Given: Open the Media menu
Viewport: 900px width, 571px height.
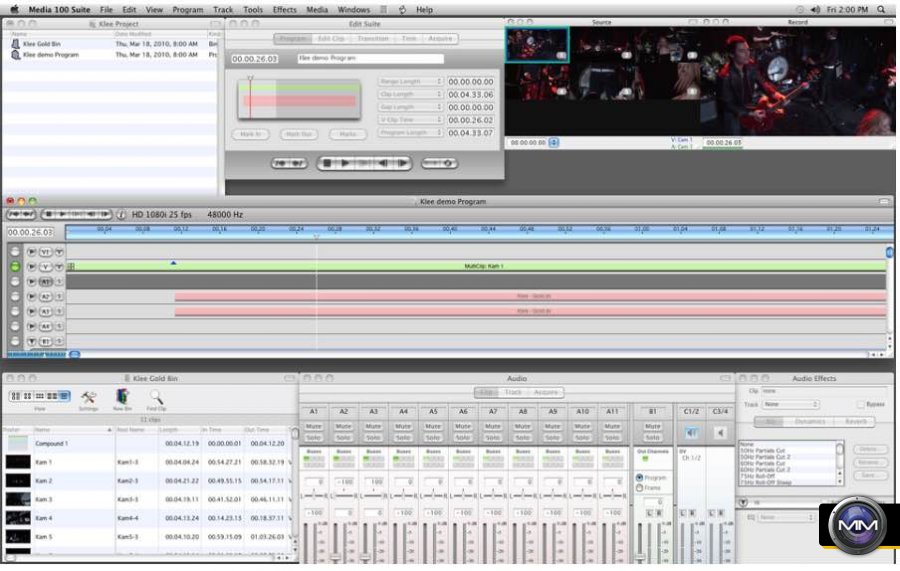Looking at the screenshot, I should 317,10.
